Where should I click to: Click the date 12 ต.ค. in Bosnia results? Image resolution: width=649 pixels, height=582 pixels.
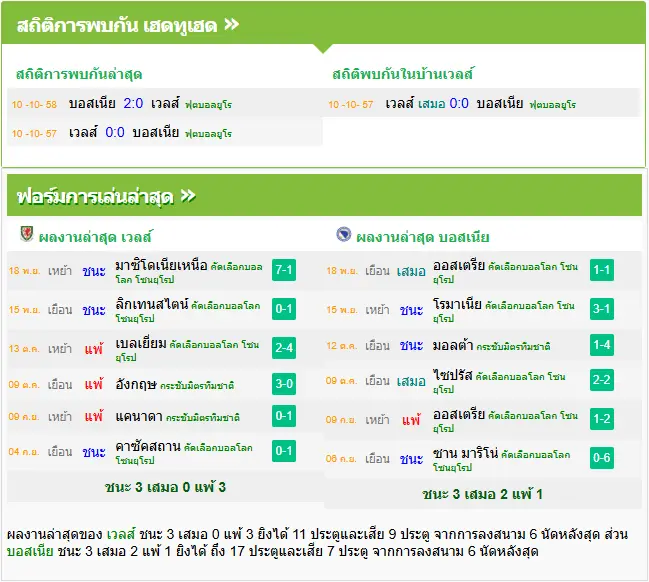pyautogui.click(x=341, y=345)
